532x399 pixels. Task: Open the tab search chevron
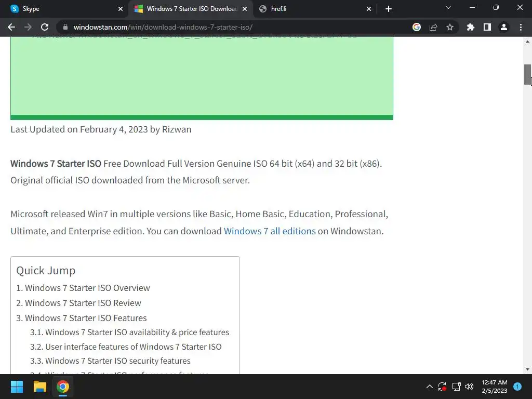click(448, 7)
